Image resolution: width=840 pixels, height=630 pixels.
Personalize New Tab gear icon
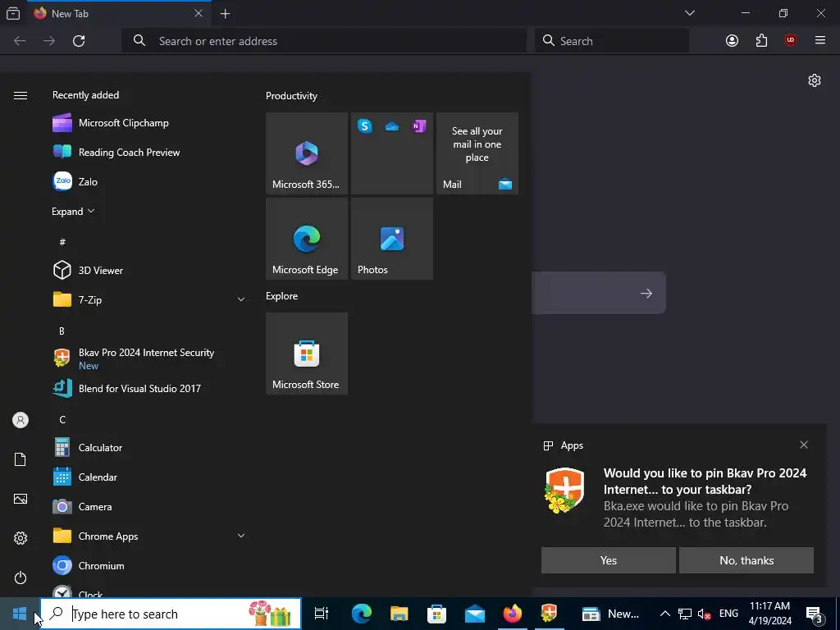pyautogui.click(x=815, y=80)
